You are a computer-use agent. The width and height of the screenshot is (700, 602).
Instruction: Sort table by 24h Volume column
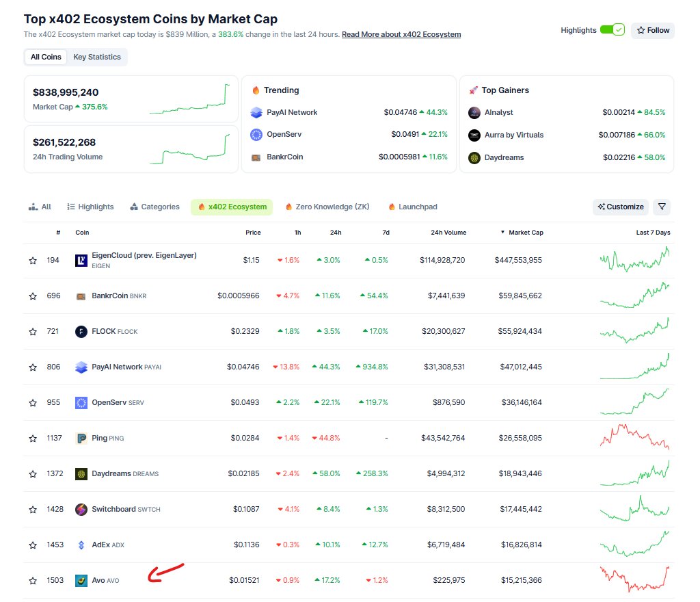(448, 233)
